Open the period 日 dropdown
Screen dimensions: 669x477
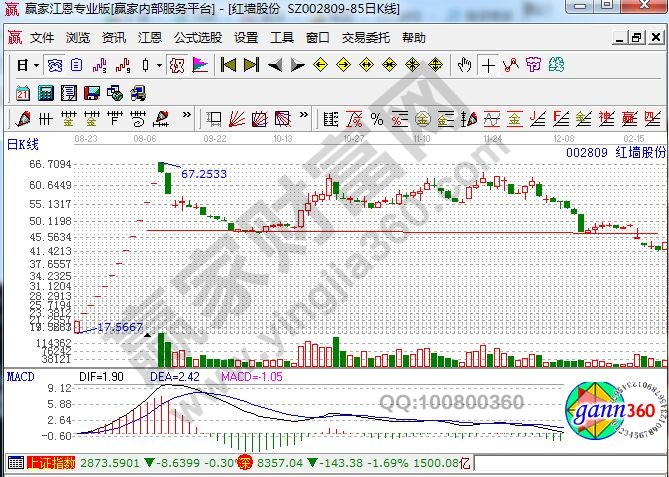pyautogui.click(x=28, y=65)
